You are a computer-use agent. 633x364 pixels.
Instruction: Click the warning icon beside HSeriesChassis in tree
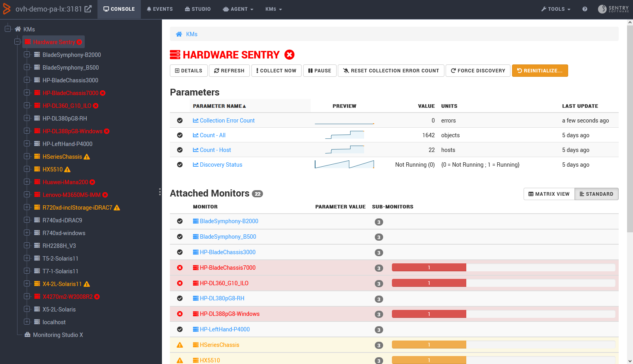pos(87,157)
